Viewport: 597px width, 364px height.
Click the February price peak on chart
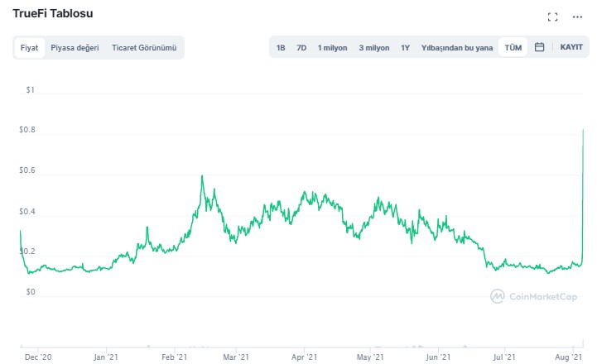tap(202, 175)
